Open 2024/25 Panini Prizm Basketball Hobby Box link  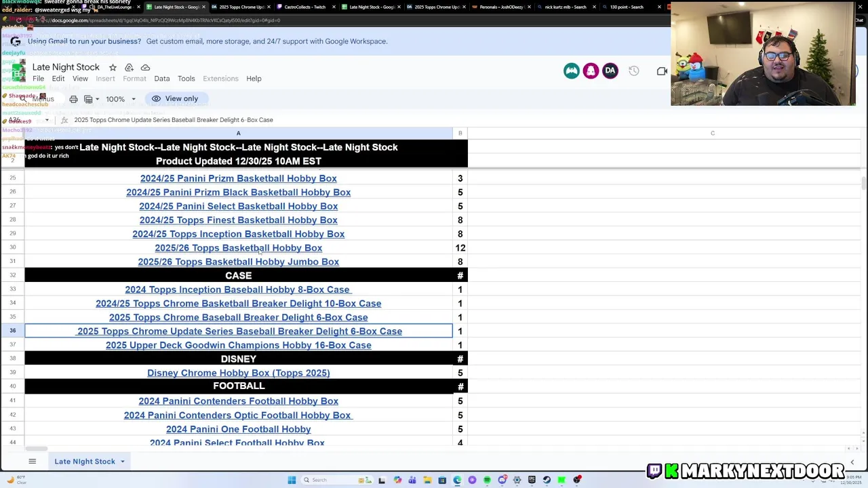point(238,178)
